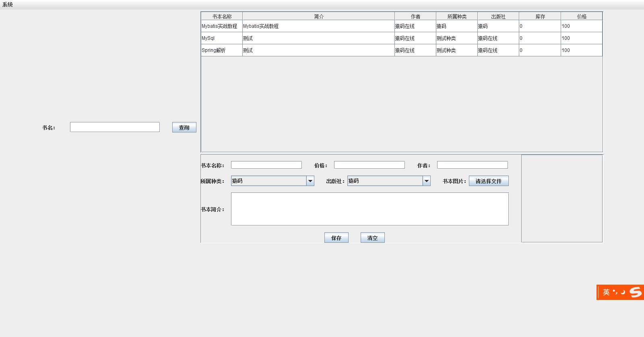Screen dimensions: 644x337
Task: Click inside the 书本简介 text area
Action: point(369,209)
